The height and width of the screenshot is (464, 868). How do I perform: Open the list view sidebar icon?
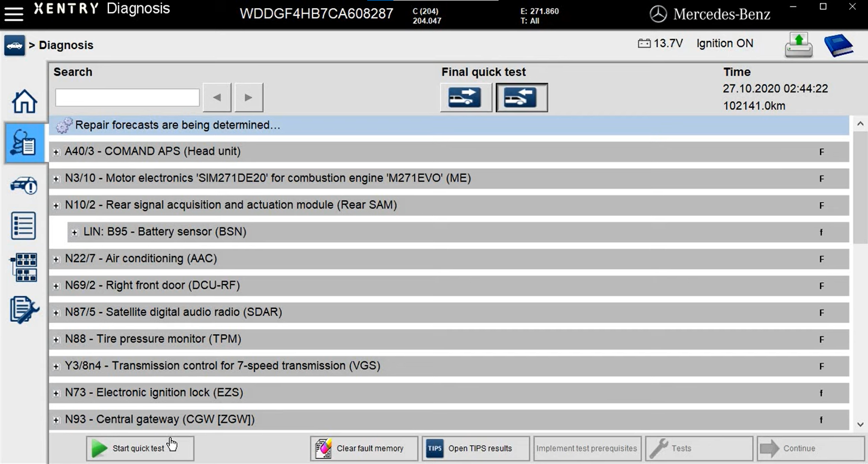(x=23, y=226)
